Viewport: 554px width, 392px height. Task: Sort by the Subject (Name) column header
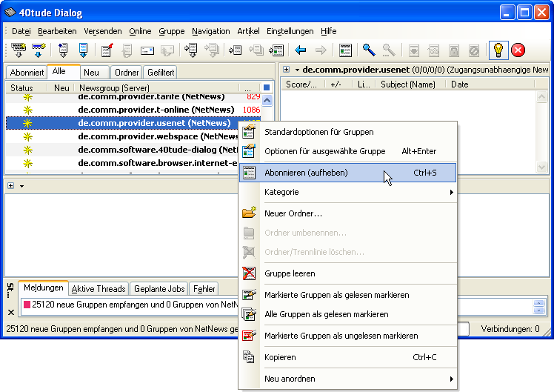coord(407,84)
